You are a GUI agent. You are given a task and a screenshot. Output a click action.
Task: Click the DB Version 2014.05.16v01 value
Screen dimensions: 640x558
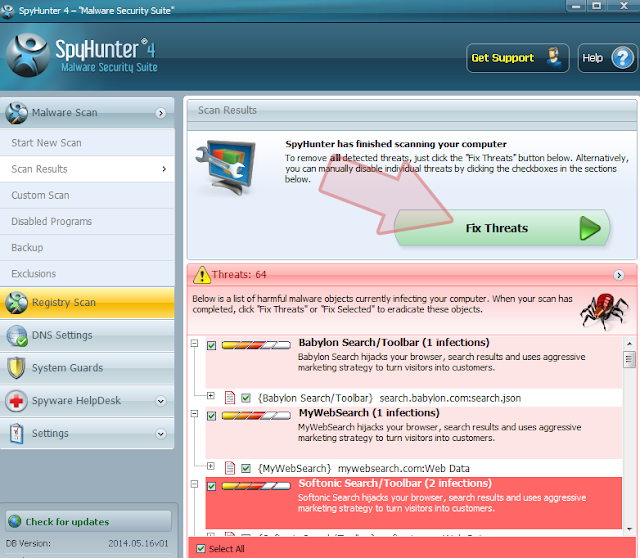coord(138,543)
